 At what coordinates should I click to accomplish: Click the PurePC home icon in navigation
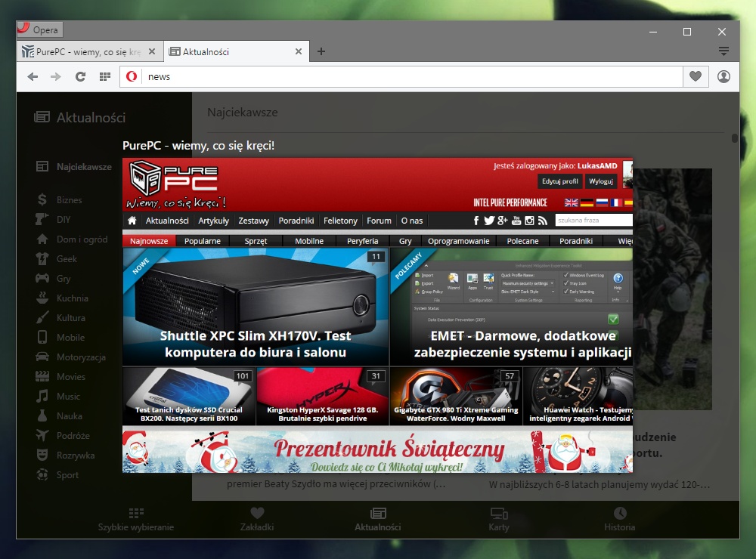tap(132, 221)
